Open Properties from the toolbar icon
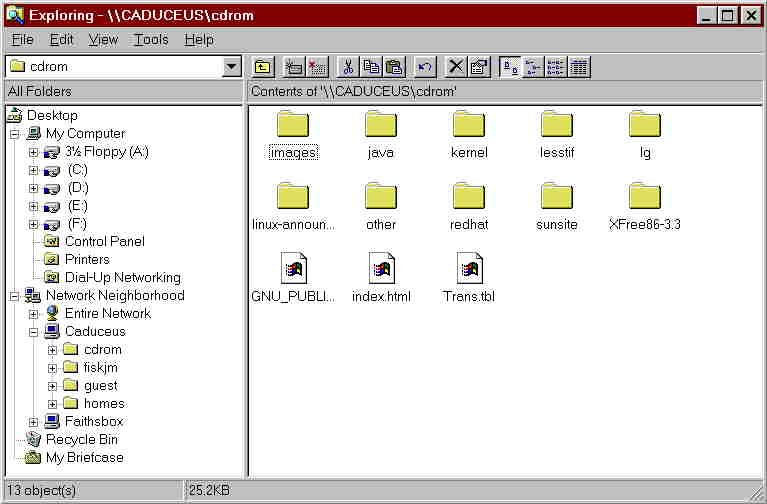Viewport: 767px width, 504px height. (479, 67)
